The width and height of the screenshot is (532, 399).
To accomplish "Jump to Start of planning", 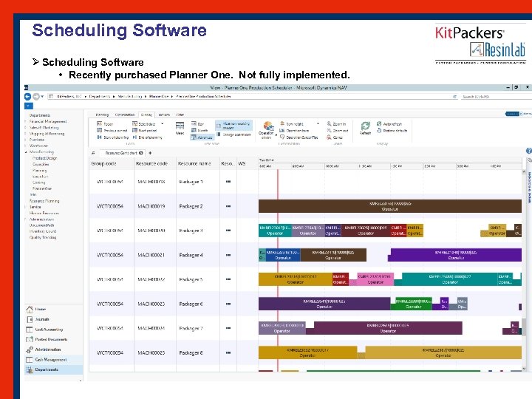I will (x=112, y=137).
